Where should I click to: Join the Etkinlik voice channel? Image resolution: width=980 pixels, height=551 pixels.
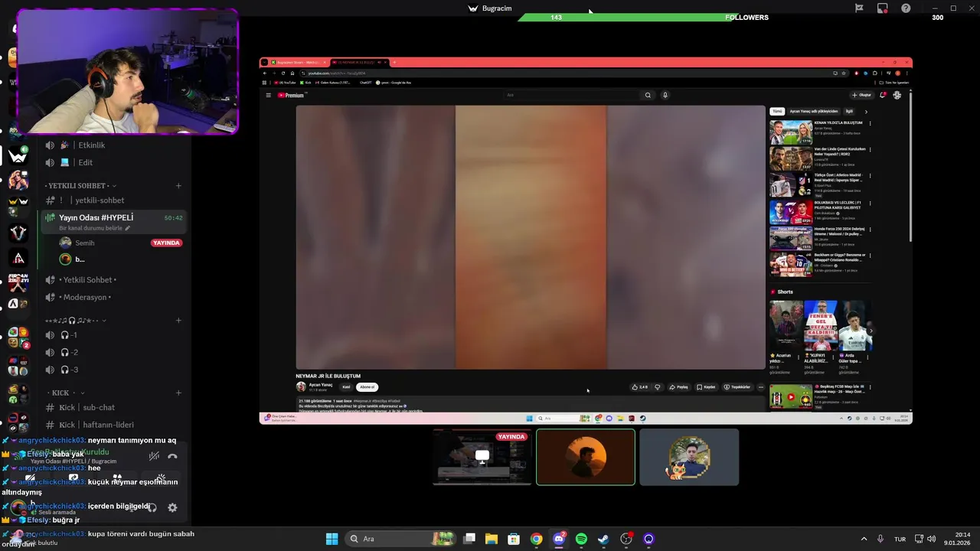[x=113, y=145]
